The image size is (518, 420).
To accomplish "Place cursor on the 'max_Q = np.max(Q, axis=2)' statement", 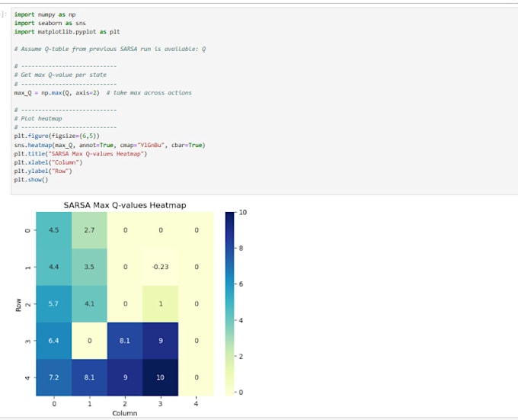I will click(x=56, y=92).
